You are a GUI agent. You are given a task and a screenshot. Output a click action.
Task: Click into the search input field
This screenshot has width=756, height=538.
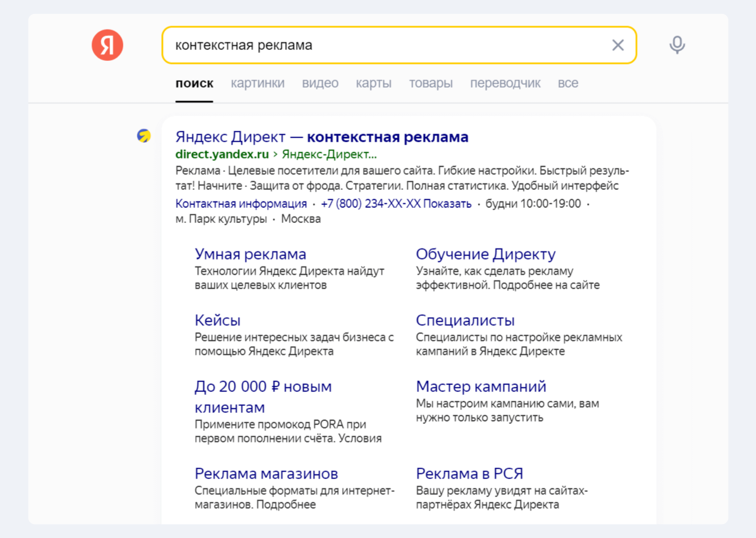[x=399, y=45]
